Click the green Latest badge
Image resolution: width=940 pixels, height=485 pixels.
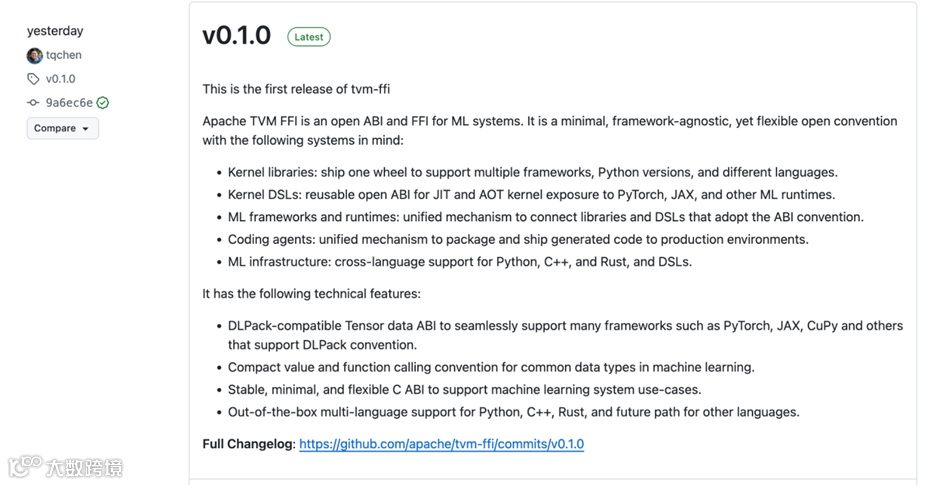(x=308, y=37)
